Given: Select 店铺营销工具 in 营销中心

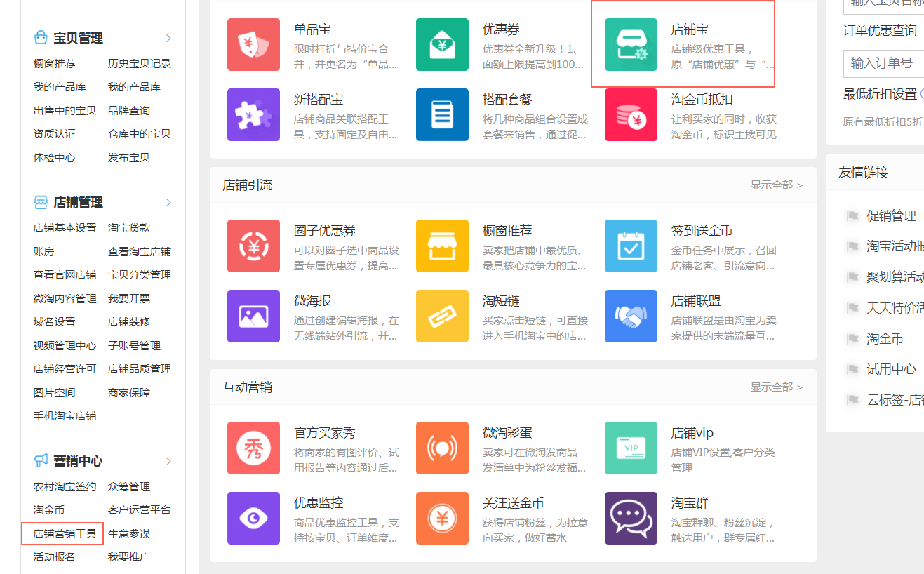Looking at the screenshot, I should click(x=65, y=534).
